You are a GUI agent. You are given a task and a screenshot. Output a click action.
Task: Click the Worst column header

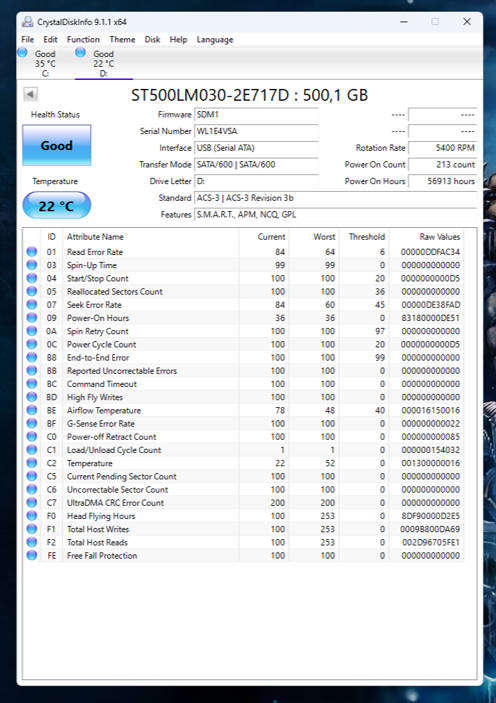tap(324, 237)
